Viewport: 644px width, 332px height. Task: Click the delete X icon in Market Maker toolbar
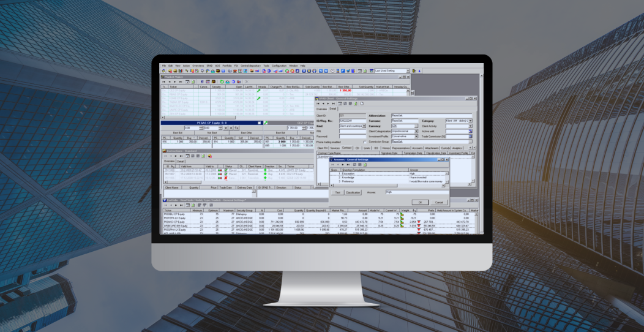[247, 81]
